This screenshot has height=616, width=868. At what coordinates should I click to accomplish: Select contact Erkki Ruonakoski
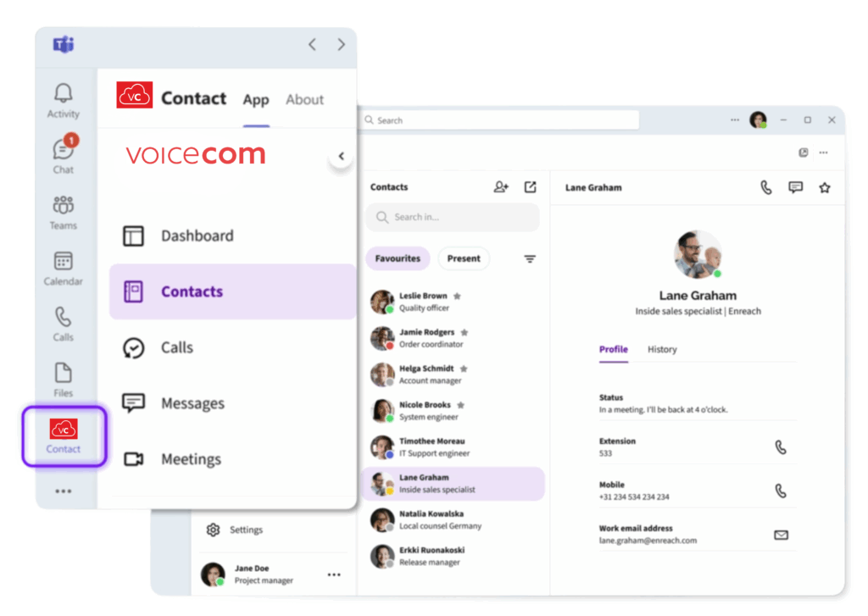click(x=453, y=556)
